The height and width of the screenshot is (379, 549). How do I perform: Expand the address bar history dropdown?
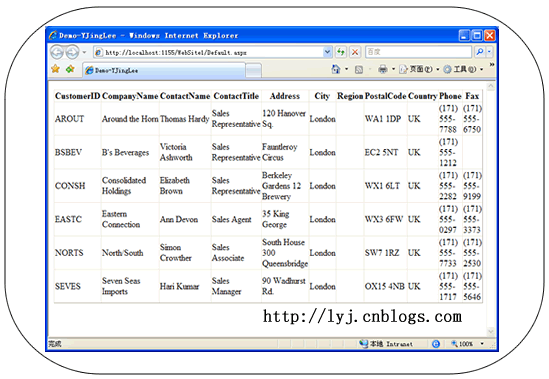[327, 52]
